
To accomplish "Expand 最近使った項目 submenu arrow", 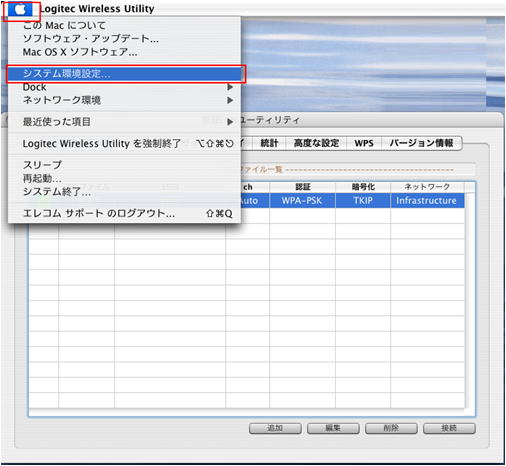I will click(x=230, y=122).
